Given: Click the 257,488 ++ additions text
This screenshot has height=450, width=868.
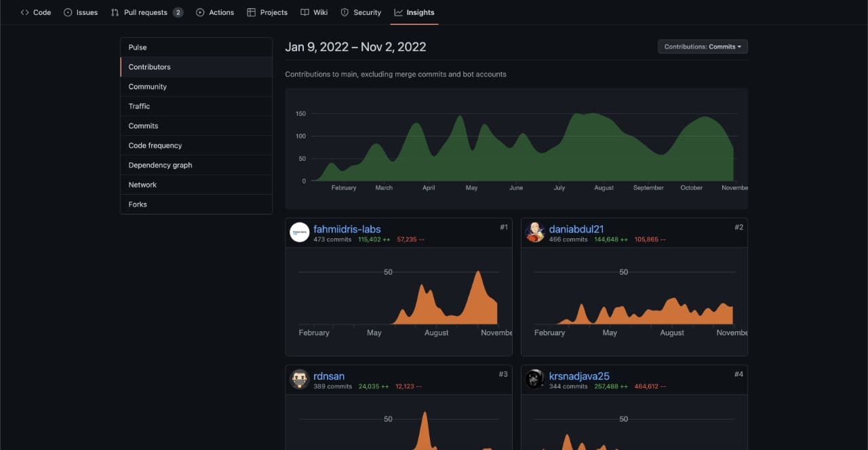Looking at the screenshot, I should (x=611, y=386).
